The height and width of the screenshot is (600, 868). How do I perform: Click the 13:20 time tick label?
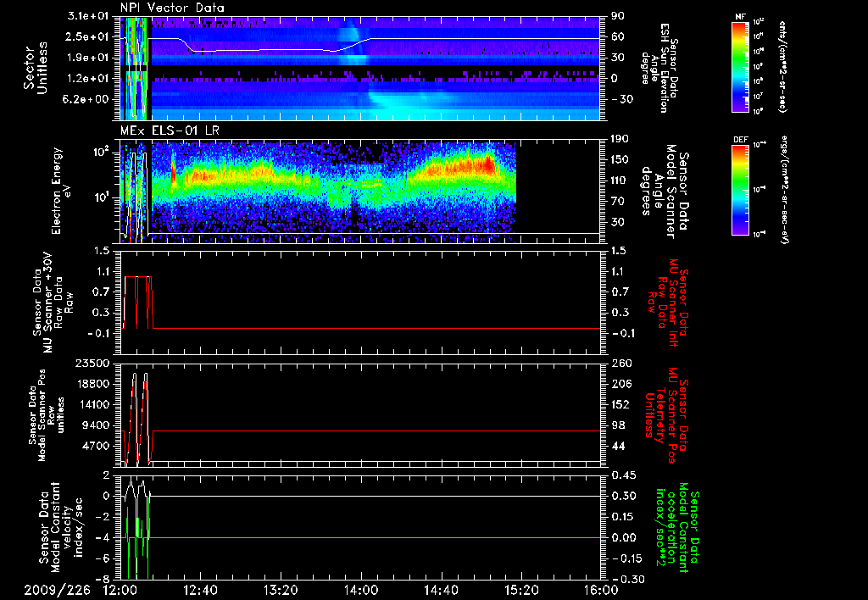click(281, 590)
